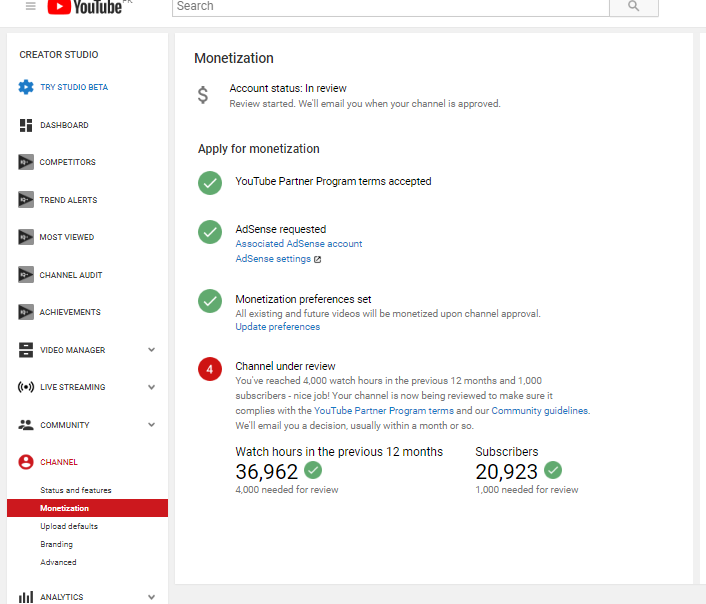Open Live Streaming menu label
The width and height of the screenshot is (706, 604).
(72, 387)
